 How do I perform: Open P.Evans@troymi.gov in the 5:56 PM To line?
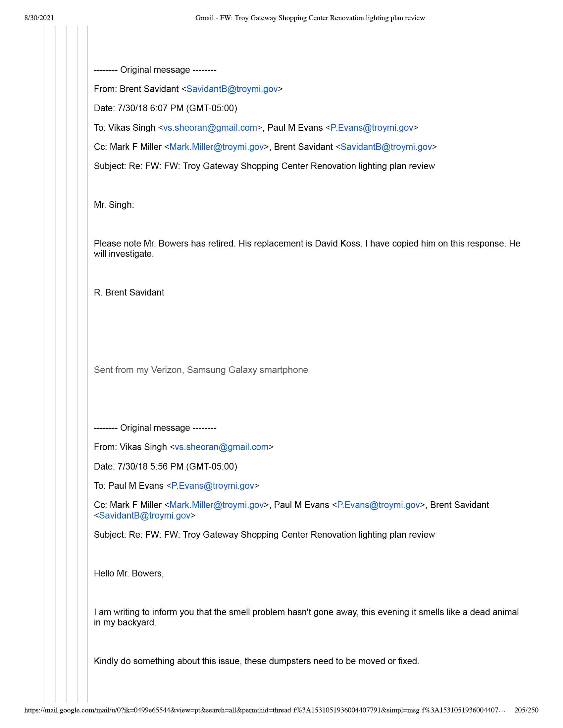(x=213, y=486)
